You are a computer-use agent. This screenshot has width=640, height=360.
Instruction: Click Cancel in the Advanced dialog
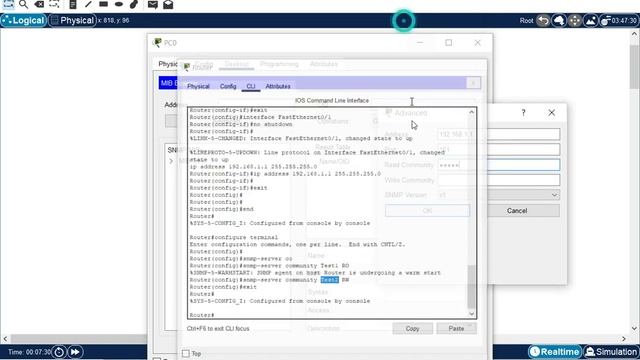517,211
